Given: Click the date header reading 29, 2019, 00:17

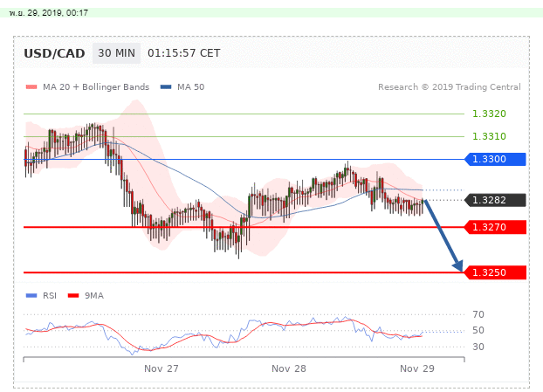Looking at the screenshot, I should [49, 13].
